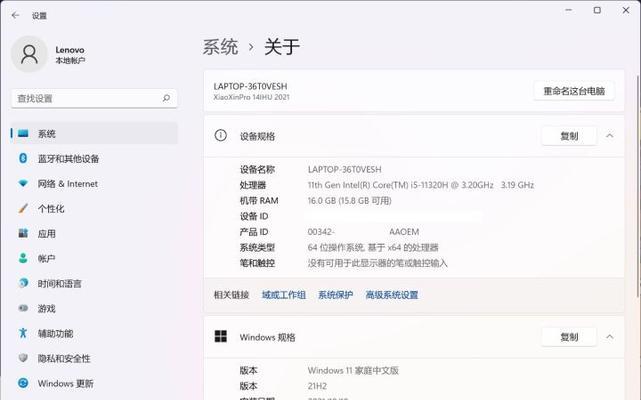Click the 设备名称 LAPTOP-36T0VESH value
The image size is (641, 400).
(x=344, y=169)
